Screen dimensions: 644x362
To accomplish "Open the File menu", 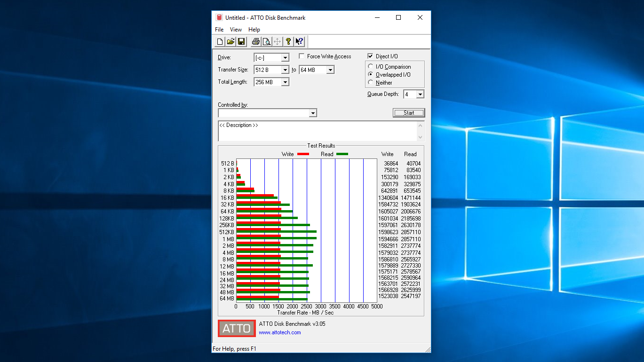I will 219,30.
